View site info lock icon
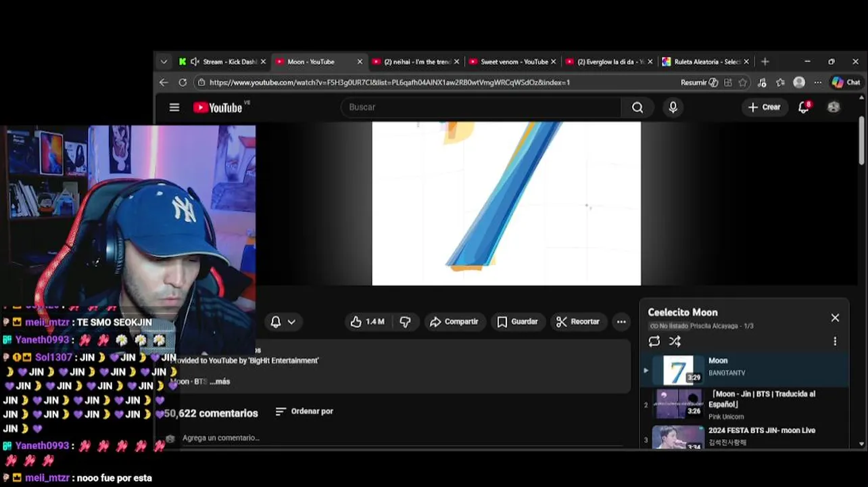The image size is (868, 487). click(x=201, y=83)
